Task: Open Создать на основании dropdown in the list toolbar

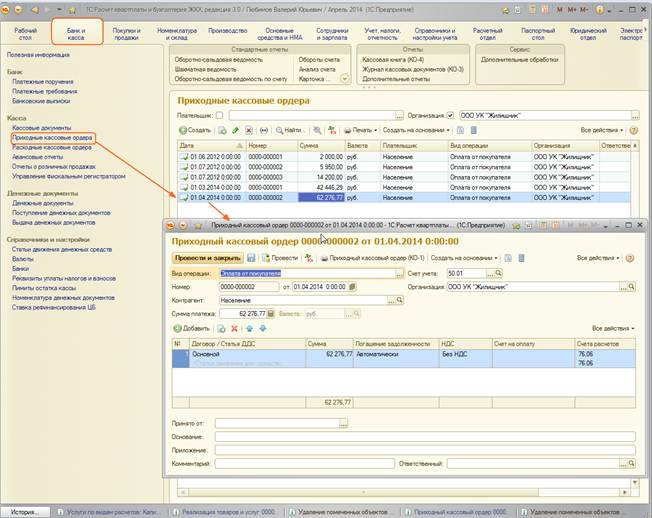Action: coord(416,131)
